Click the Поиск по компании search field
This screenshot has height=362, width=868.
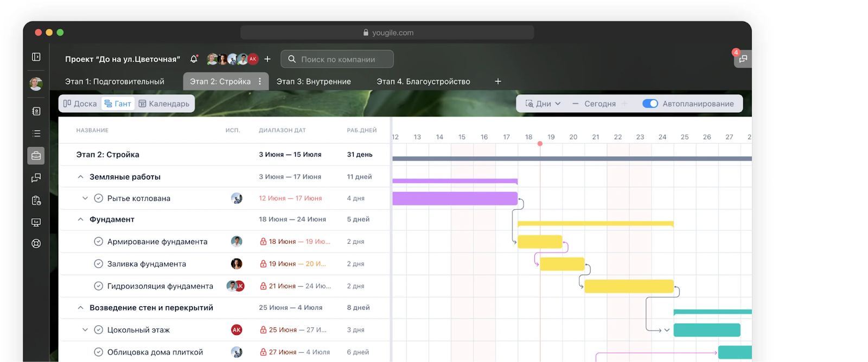(x=337, y=59)
